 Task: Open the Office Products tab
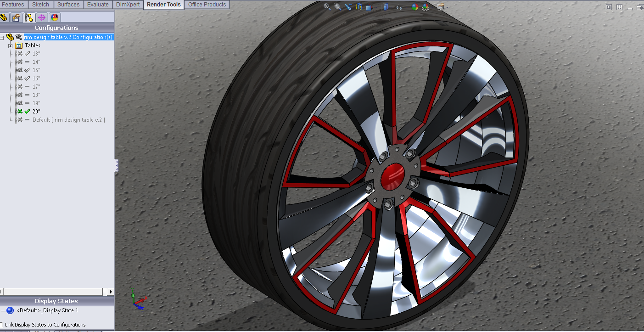tap(207, 5)
